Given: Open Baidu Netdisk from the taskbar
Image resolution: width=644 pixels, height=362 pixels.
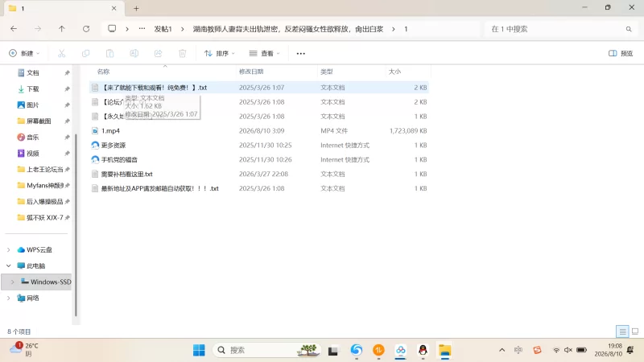Looking at the screenshot, I should (x=400, y=350).
